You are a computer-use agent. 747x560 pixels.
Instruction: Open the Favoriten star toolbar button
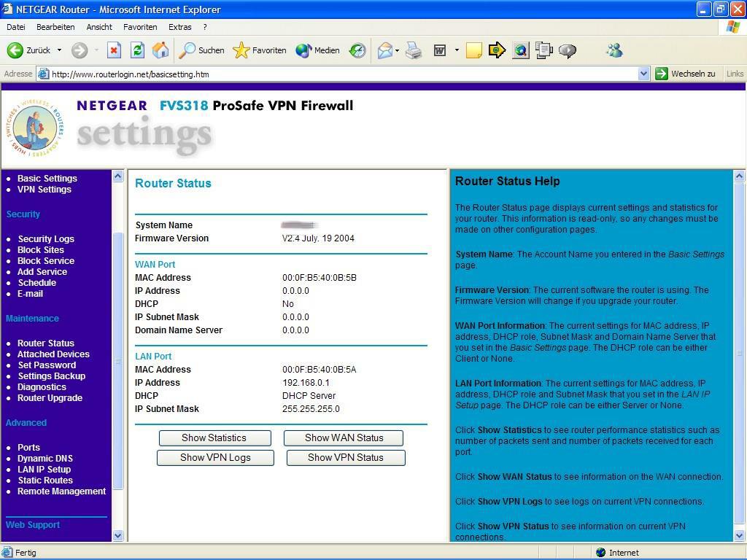[x=260, y=50]
